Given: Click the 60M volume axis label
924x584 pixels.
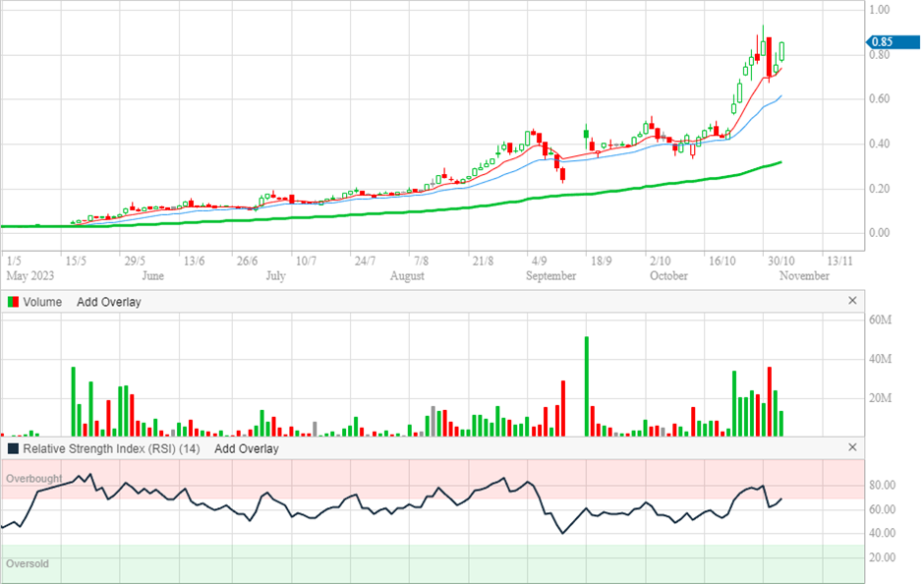Looking at the screenshot, I should click(x=879, y=320).
